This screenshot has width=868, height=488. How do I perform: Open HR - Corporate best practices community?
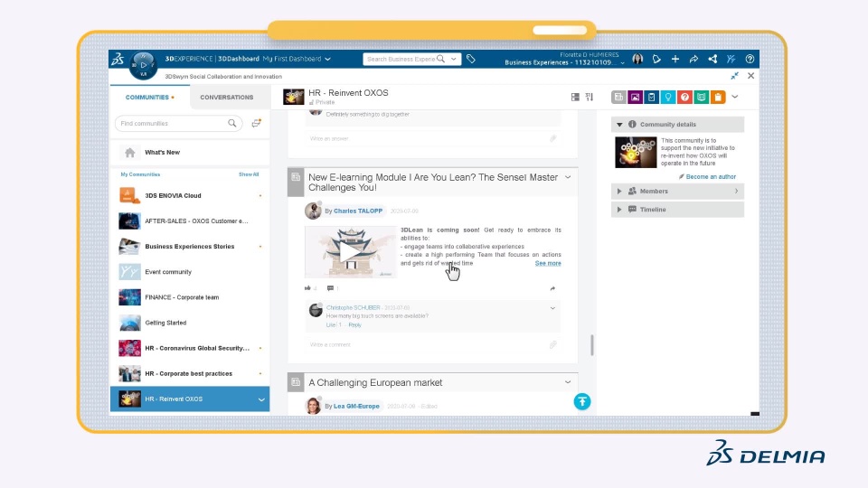[x=189, y=373]
